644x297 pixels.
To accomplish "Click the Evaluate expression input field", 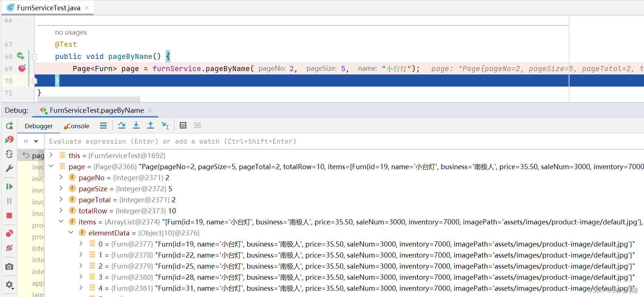I will coord(343,141).
